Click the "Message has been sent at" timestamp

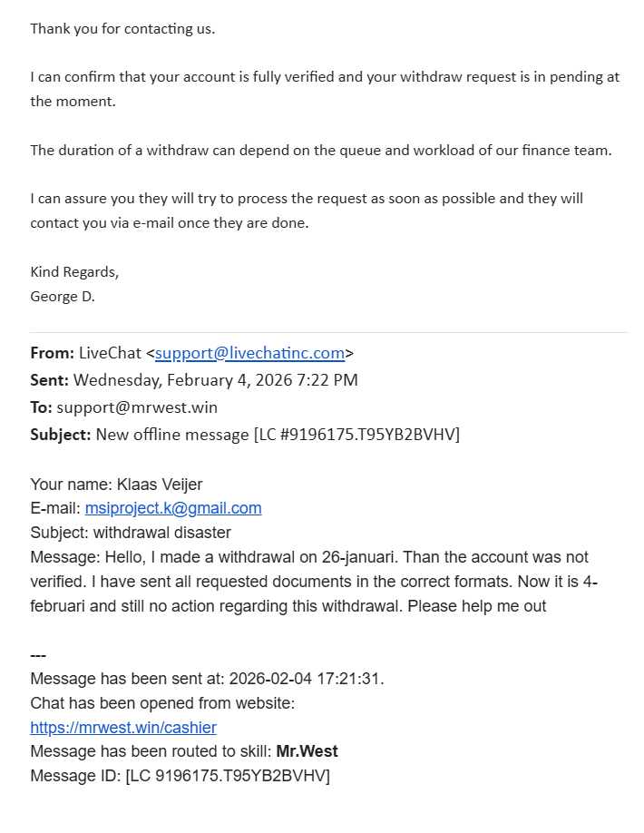tap(207, 679)
